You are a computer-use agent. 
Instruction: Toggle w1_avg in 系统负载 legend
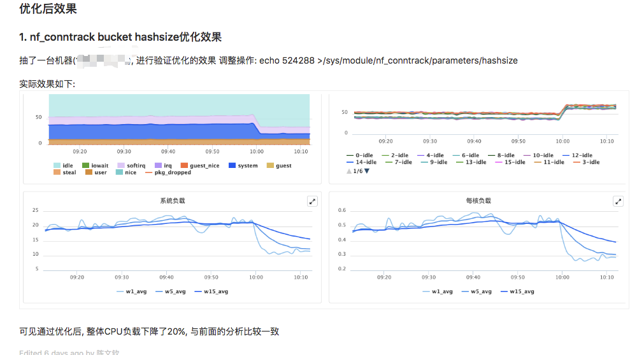131,291
